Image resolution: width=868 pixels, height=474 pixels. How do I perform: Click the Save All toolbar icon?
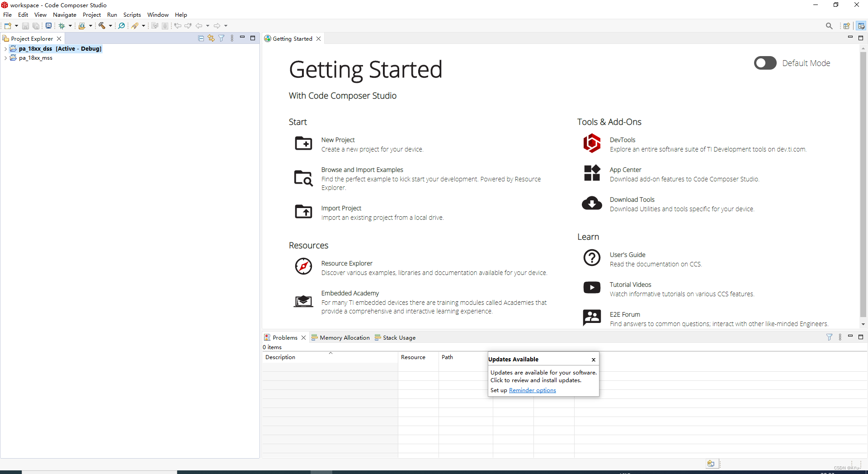[x=36, y=26]
